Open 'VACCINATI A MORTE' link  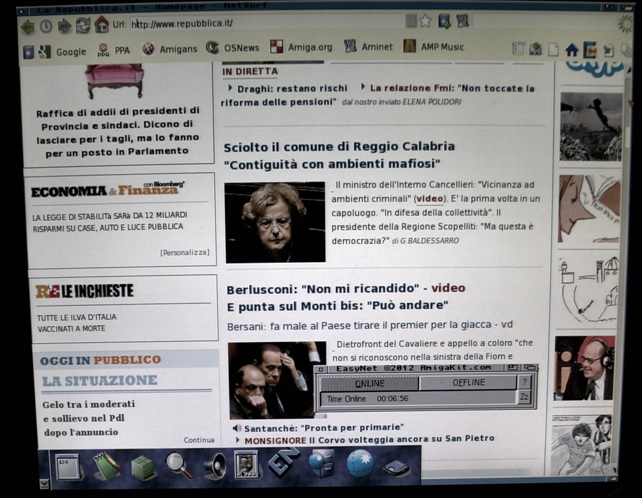pos(71,329)
